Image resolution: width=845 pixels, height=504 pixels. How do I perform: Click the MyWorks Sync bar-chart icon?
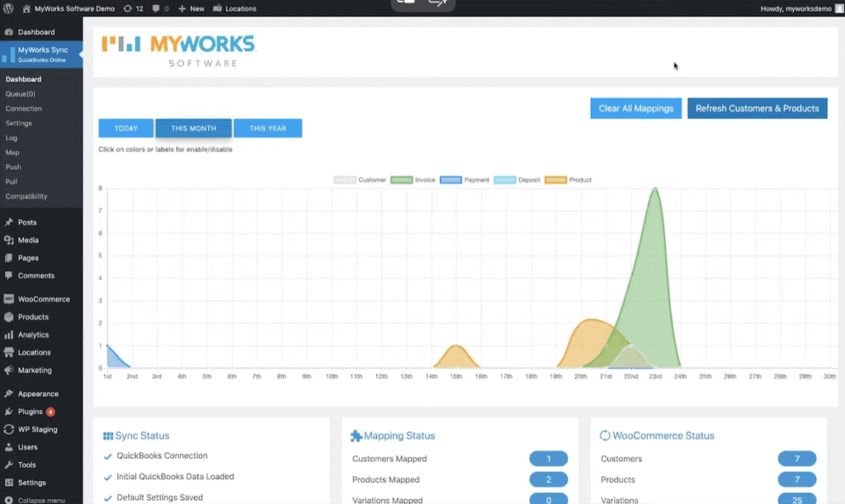(8, 54)
